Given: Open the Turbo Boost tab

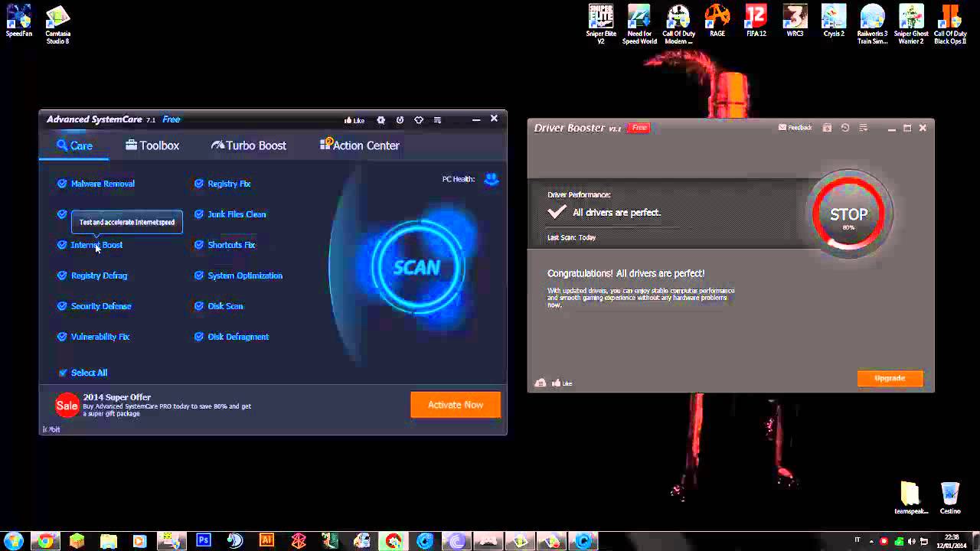Looking at the screenshot, I should pos(249,145).
